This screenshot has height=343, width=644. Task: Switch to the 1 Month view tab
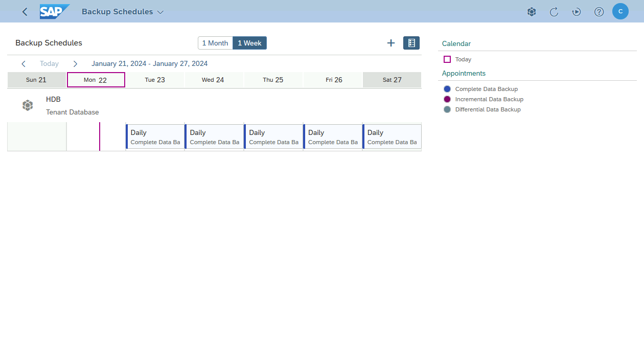[x=215, y=43]
